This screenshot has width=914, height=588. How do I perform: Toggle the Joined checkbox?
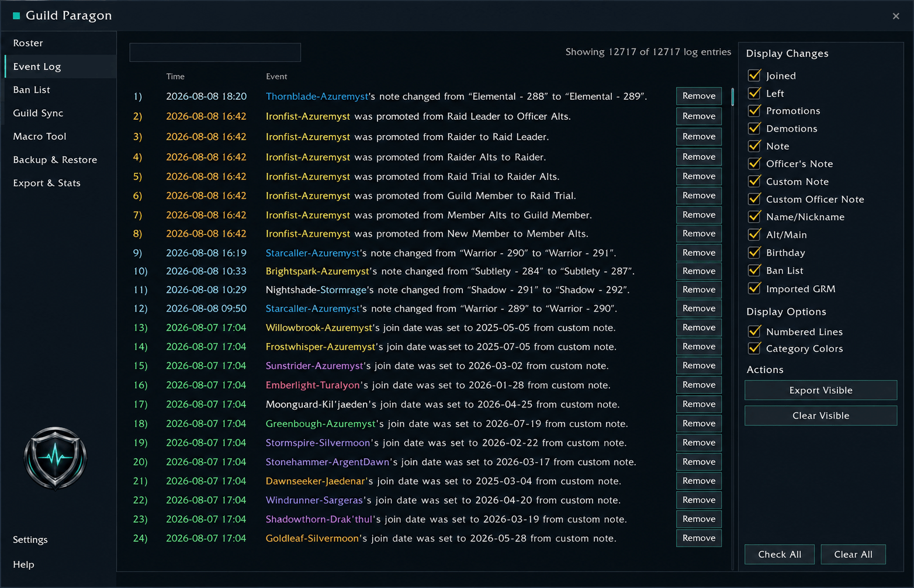(x=754, y=75)
